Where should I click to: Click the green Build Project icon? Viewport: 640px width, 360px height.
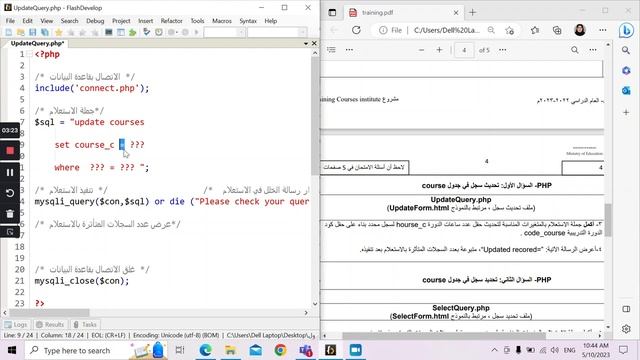(x=133, y=32)
